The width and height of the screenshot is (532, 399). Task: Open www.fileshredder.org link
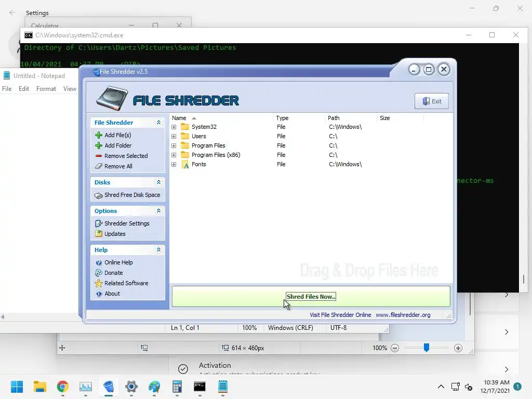click(403, 315)
